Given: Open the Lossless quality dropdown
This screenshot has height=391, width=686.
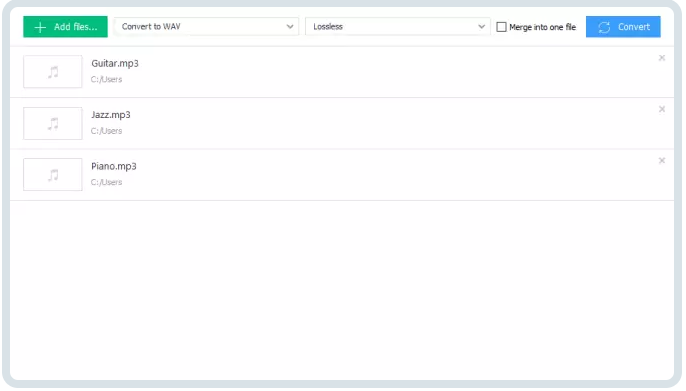Looking at the screenshot, I should point(398,27).
